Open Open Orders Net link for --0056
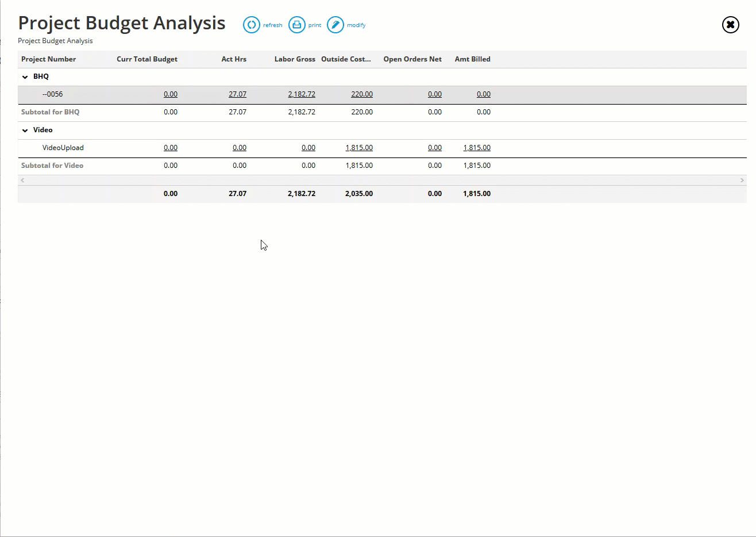 coord(435,94)
